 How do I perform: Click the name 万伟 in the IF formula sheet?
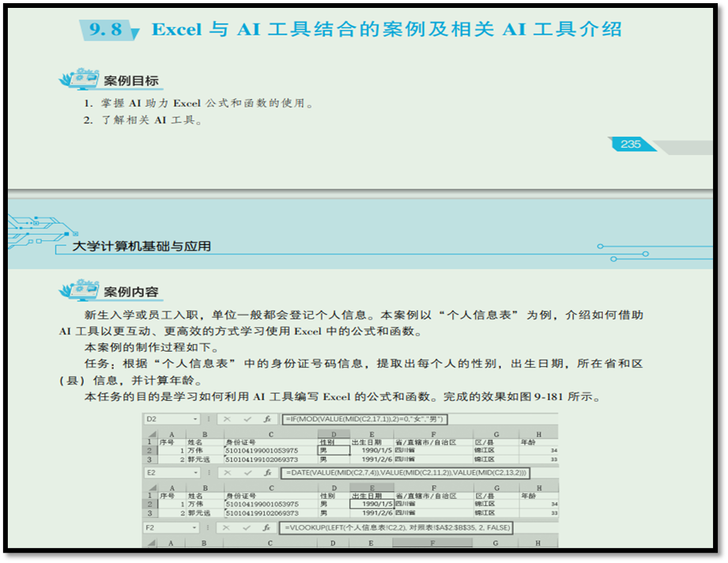coord(195,450)
